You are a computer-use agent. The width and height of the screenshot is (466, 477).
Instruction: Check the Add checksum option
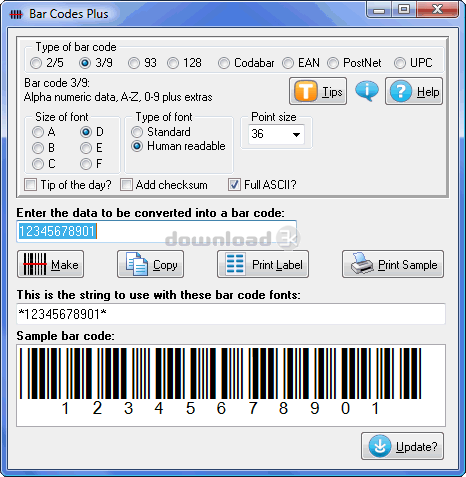(126, 184)
